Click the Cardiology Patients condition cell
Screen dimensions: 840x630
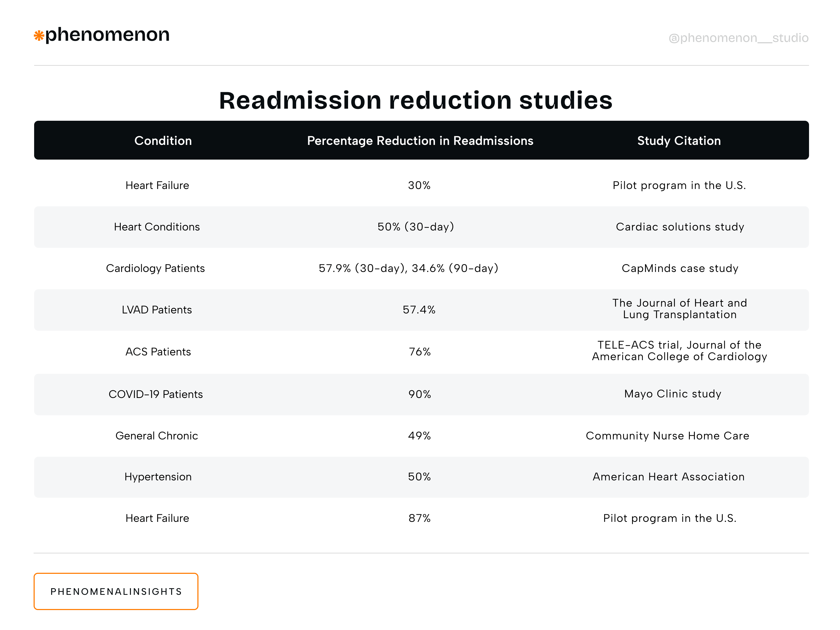[155, 269]
